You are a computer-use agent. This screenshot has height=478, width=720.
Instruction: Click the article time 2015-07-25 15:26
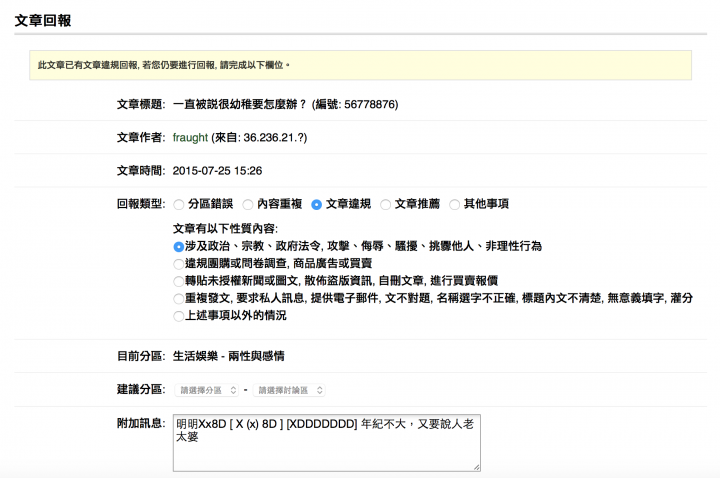click(x=217, y=171)
